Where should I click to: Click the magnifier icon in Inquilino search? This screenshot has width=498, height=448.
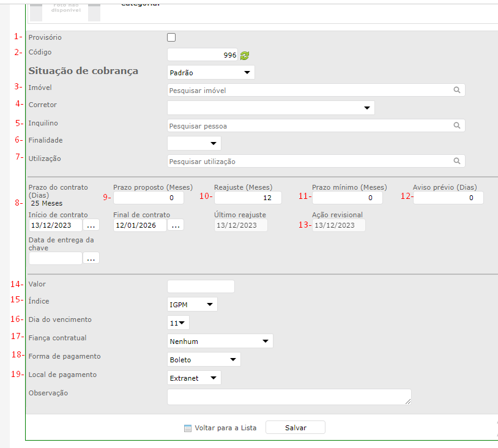click(x=456, y=125)
